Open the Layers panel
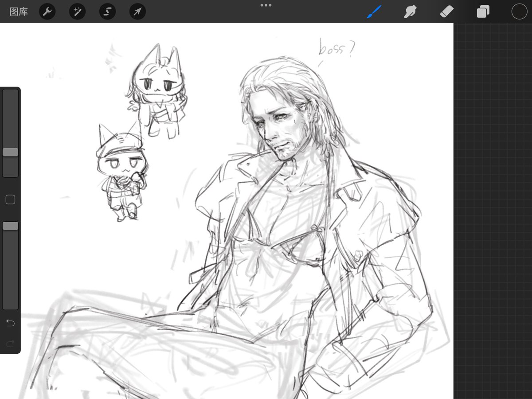The height and width of the screenshot is (399, 532). coord(483,12)
